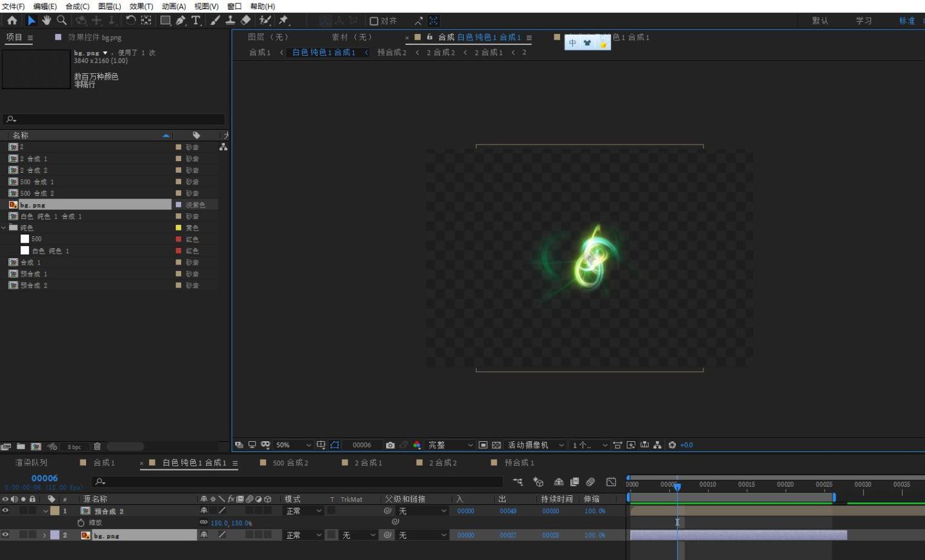Image resolution: width=925 pixels, height=560 pixels.
Task: Expand the bg.png layer properties
Action: point(44,535)
